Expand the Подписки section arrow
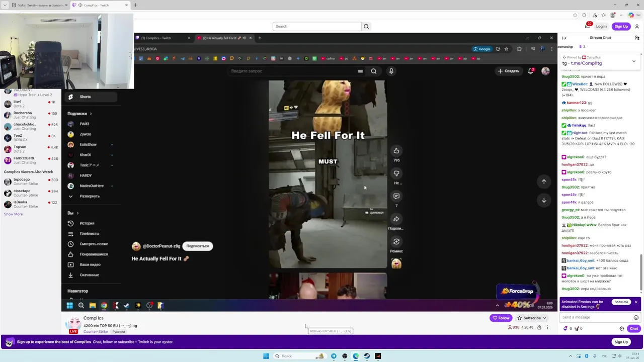Image resolution: width=644 pixels, height=362 pixels. pyautogui.click(x=91, y=114)
